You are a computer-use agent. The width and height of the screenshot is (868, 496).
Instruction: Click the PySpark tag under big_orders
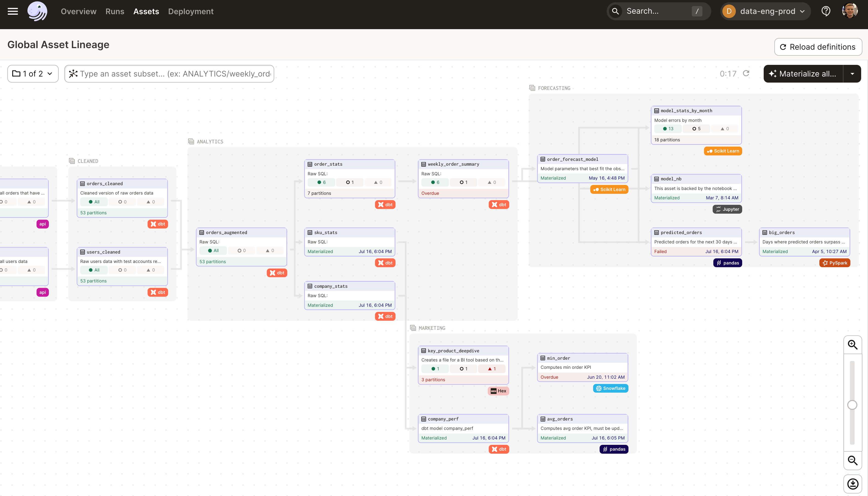pyautogui.click(x=835, y=263)
